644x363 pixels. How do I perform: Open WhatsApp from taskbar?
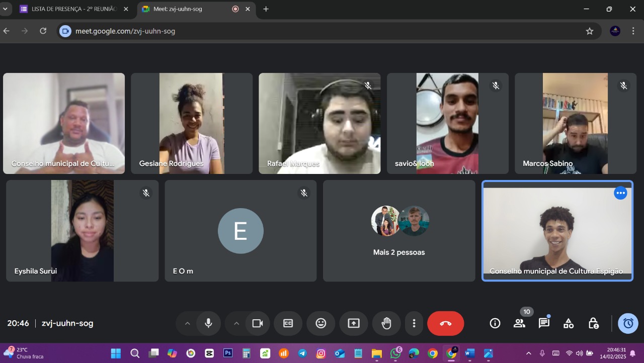395,353
